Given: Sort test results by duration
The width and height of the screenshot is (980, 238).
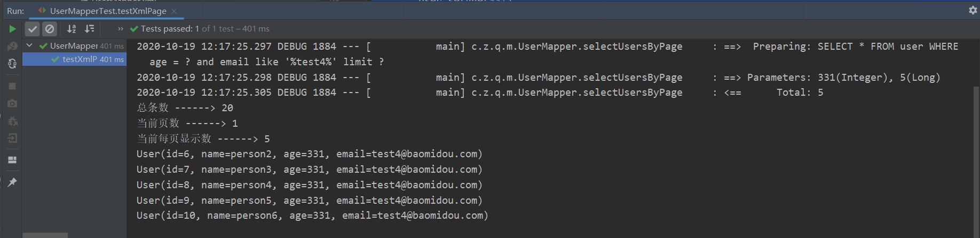Looking at the screenshot, I should pos(89,29).
